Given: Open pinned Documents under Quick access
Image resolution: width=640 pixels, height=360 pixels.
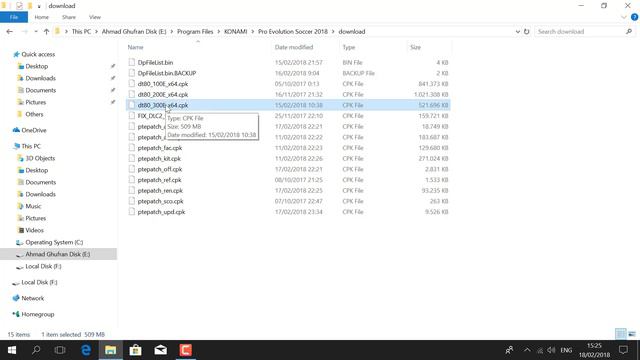Looking at the screenshot, I should [40, 90].
